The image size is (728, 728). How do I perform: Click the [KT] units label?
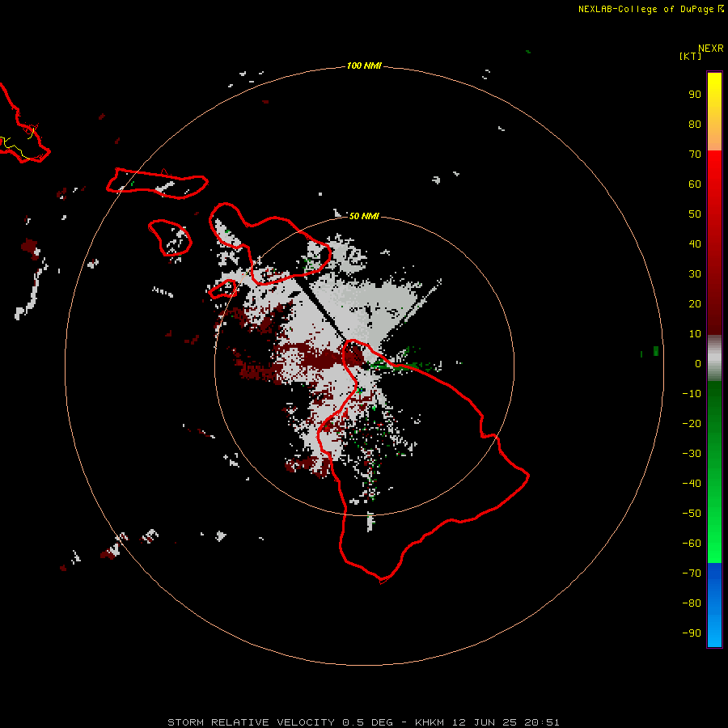point(690,56)
